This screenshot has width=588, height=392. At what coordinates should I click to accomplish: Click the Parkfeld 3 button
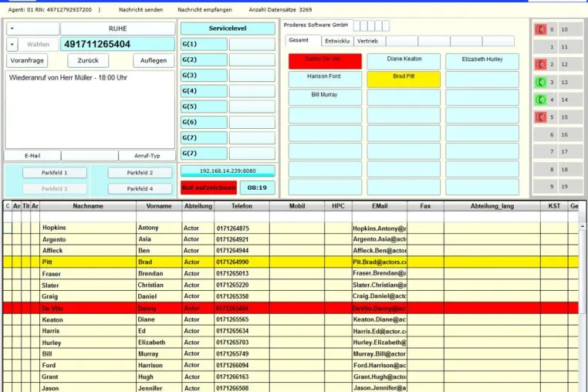coord(54,189)
